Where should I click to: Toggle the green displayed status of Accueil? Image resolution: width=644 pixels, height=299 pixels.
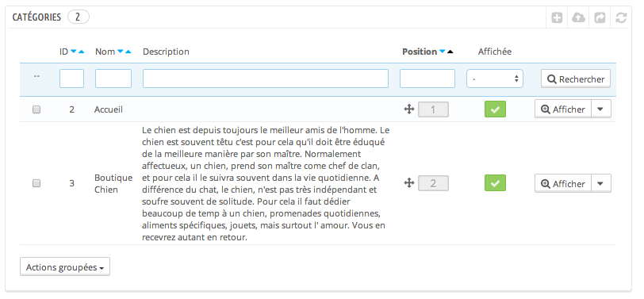coord(495,109)
